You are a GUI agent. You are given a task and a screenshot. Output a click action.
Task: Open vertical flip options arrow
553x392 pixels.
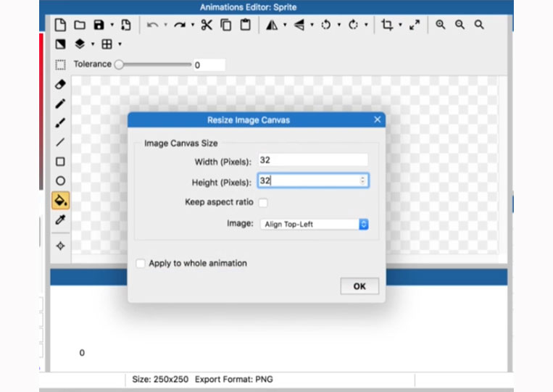pos(312,25)
